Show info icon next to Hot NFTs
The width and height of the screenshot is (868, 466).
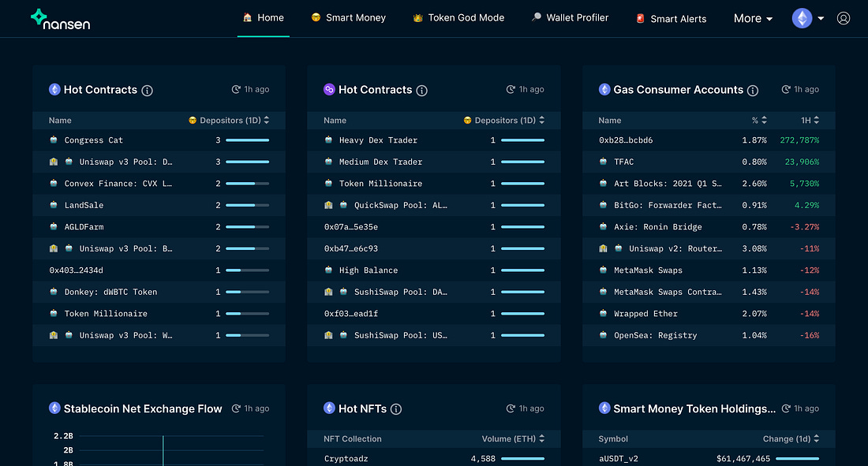396,409
